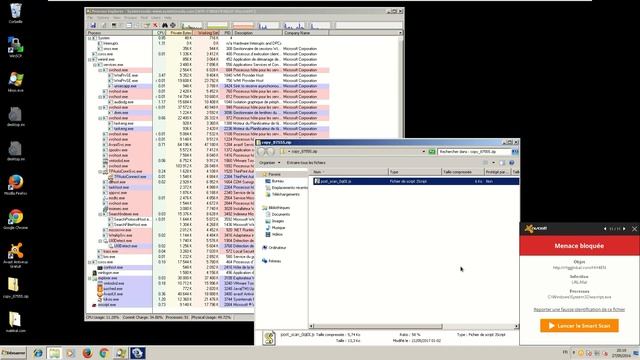Select the explorer.exe row in Process Explorer
The image size is (640, 360).
tap(171, 278)
